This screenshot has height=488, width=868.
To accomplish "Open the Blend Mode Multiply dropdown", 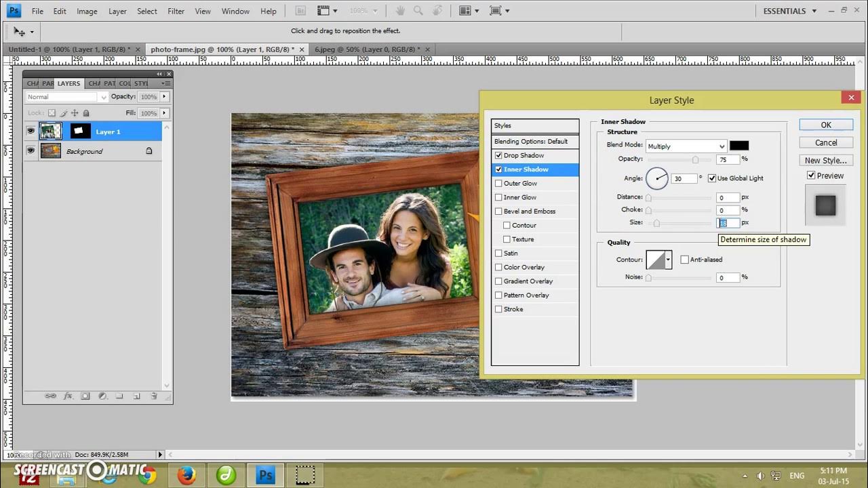I will (x=686, y=146).
